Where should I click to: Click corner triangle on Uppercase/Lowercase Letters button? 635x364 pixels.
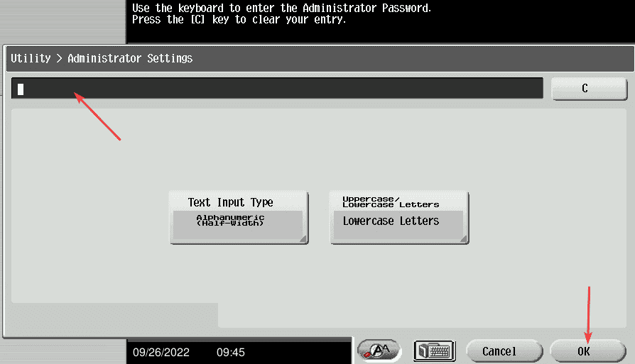(x=464, y=239)
